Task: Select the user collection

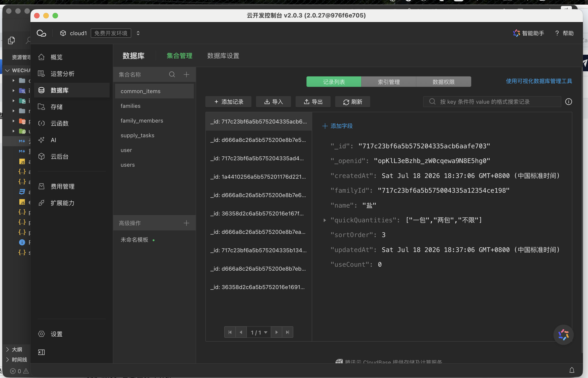Action: click(x=154, y=150)
